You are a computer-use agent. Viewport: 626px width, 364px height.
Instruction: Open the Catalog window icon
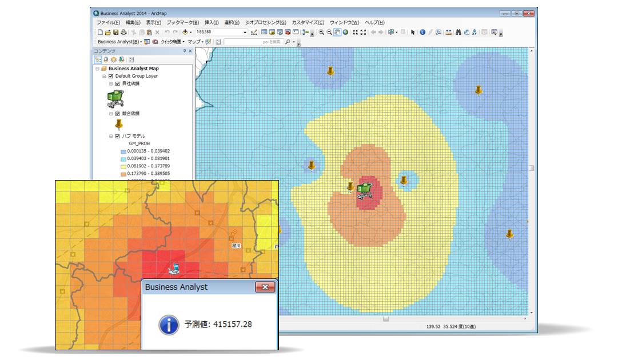272,33
